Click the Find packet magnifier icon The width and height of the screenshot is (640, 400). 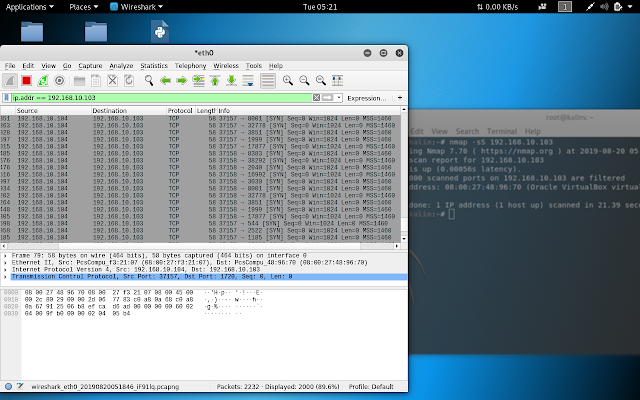(x=149, y=80)
